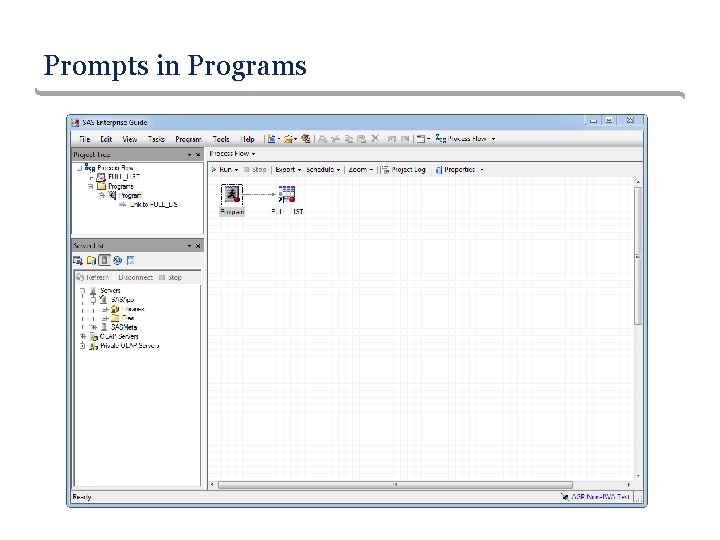Click the Undo toolbar icon
The height and width of the screenshot is (540, 720).
[391, 139]
